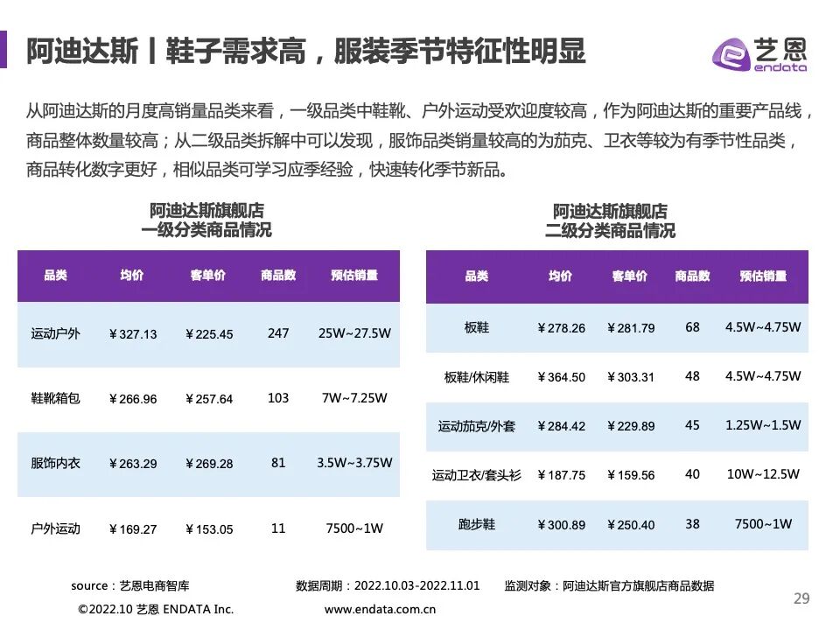Click the ¥187.75 average price value
The height and width of the screenshot is (630, 840).
[x=562, y=476]
